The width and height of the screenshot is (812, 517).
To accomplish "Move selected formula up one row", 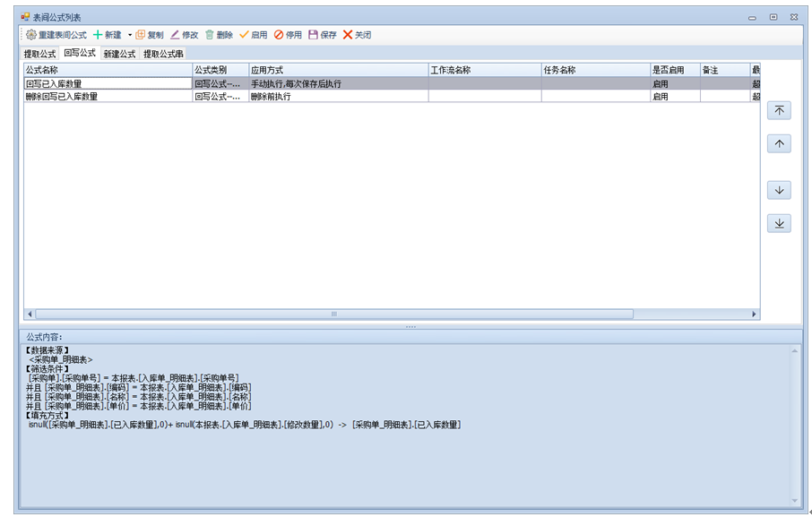I will 779,143.
